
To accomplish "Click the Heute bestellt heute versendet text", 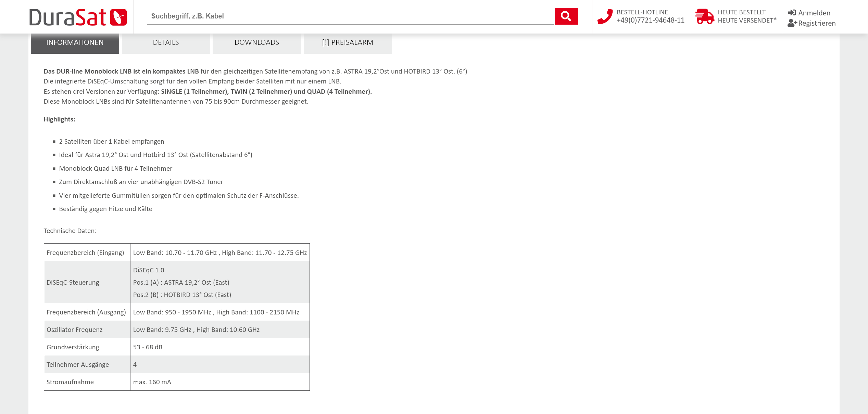I will (747, 16).
